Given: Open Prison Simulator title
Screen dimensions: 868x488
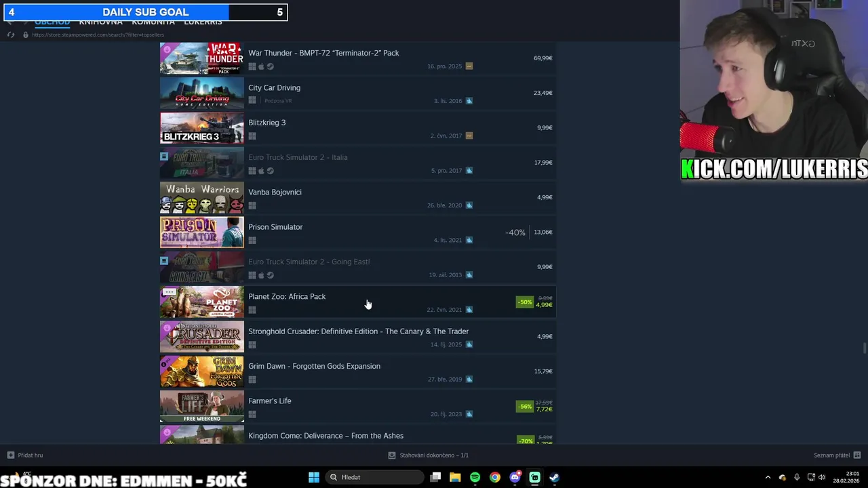Looking at the screenshot, I should click(275, 227).
